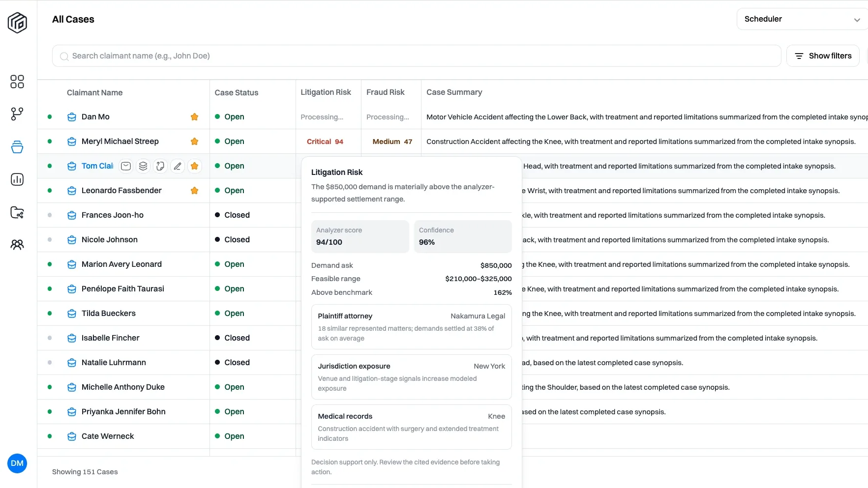This screenshot has width=868, height=488.
Task: Click the Closed status for Isabelle Fincher
Action: click(232, 338)
